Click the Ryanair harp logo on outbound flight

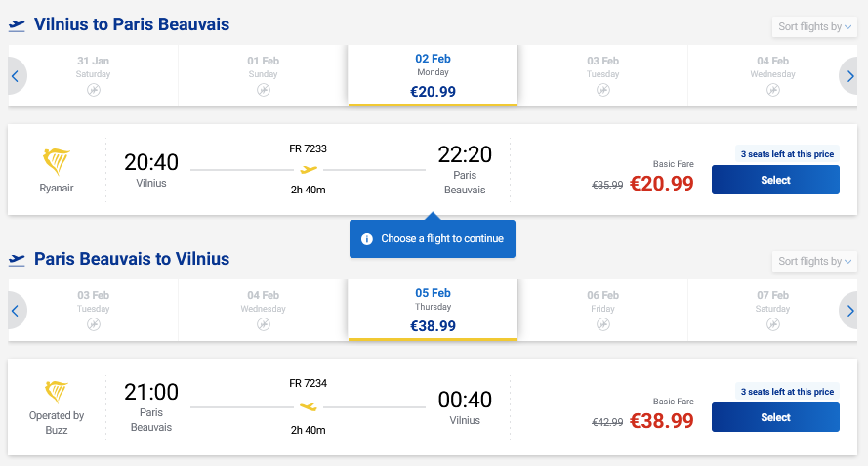[x=57, y=162]
